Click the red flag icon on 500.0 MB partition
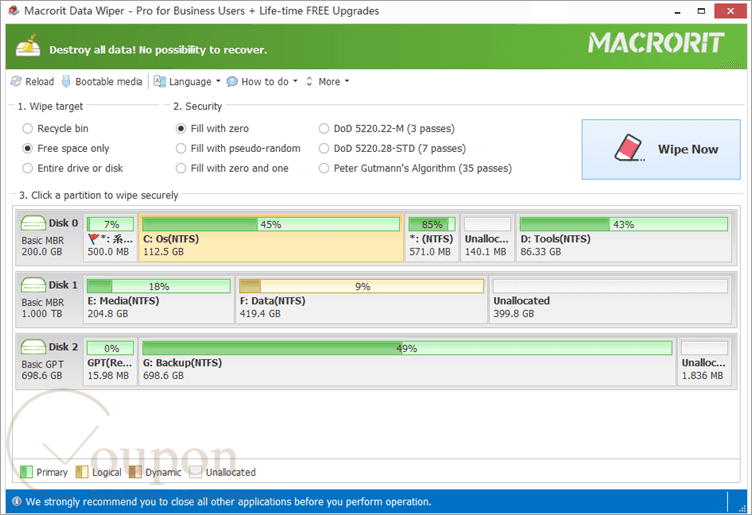The image size is (752, 515). [94, 239]
